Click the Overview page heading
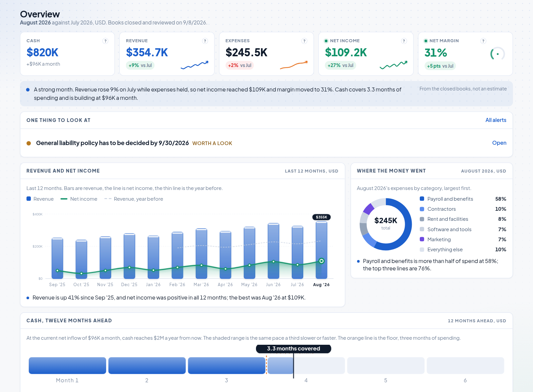 point(40,14)
